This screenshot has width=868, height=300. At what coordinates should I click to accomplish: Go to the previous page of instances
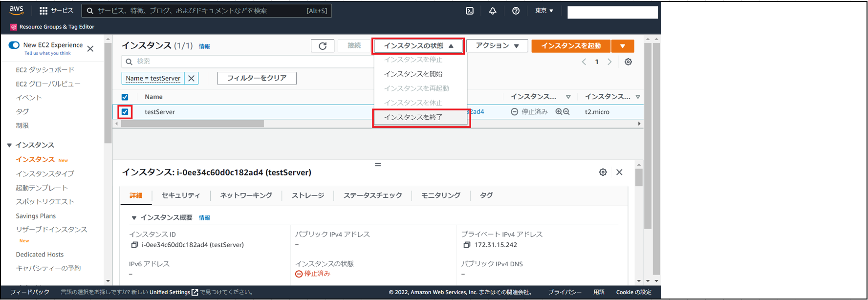tap(584, 62)
